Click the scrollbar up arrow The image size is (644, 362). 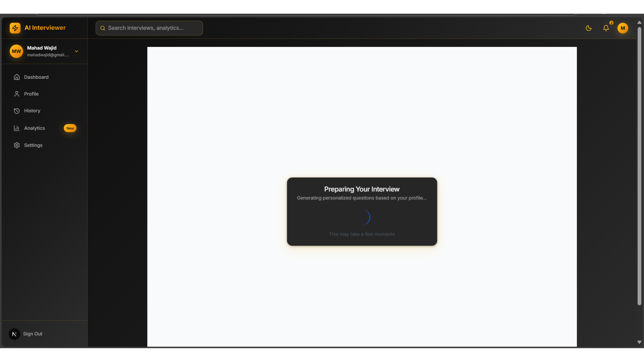(x=639, y=22)
